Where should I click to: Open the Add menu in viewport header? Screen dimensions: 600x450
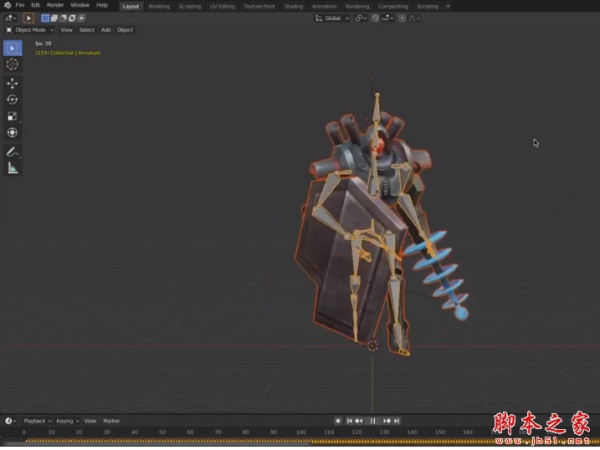[x=106, y=30]
